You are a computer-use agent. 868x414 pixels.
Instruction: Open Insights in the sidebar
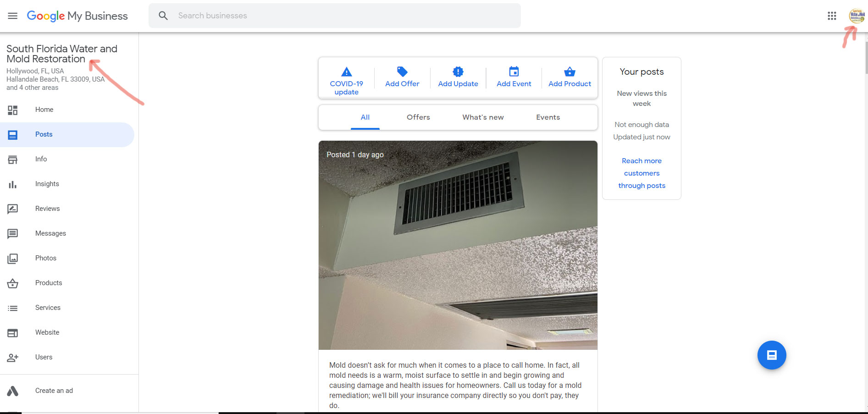[47, 184]
